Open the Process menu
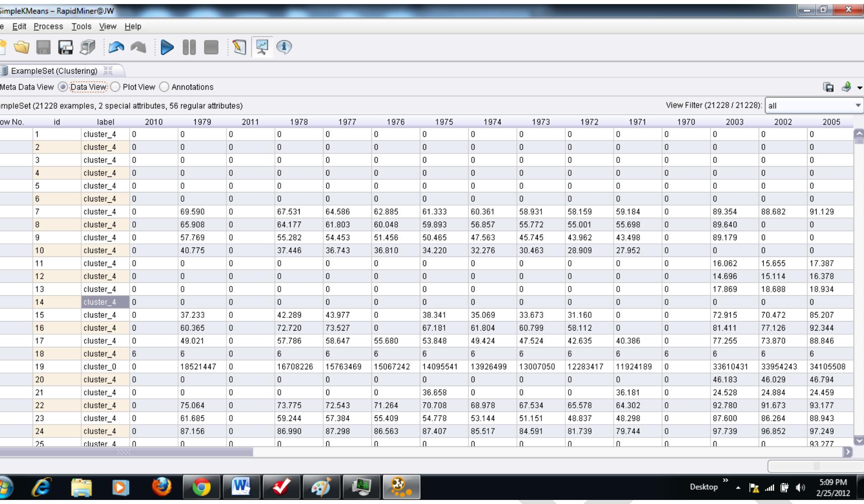The width and height of the screenshot is (864, 504). (x=48, y=26)
